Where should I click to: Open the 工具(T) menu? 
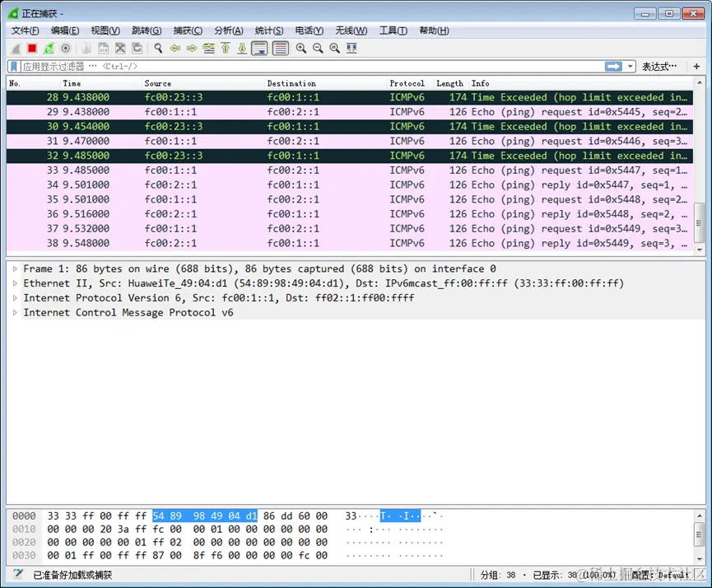(393, 30)
